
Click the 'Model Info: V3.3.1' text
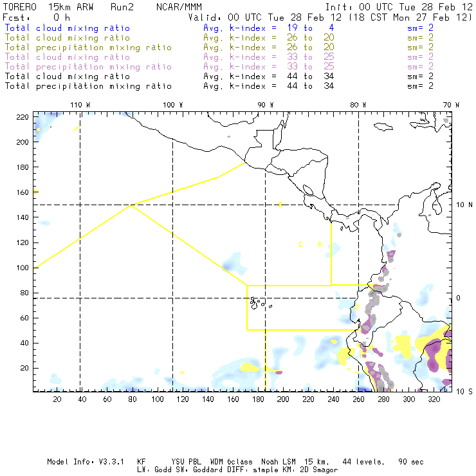tap(86, 462)
